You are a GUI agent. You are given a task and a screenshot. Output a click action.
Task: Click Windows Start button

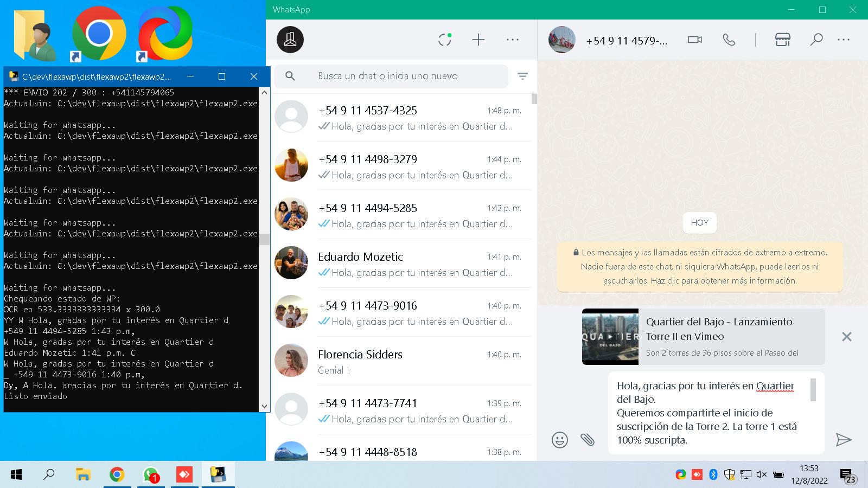(16, 475)
